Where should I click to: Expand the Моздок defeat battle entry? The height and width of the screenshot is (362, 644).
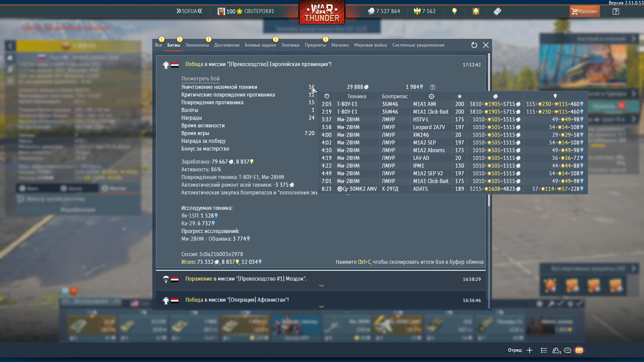321,286
